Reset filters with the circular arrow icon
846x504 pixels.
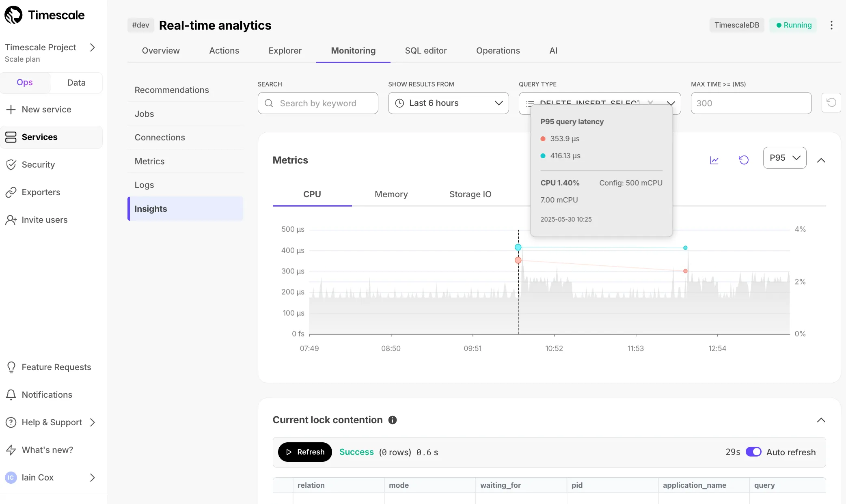[831, 103]
